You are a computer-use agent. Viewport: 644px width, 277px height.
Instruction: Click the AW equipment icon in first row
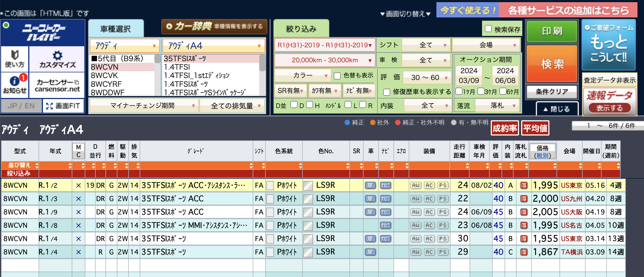pos(416,186)
